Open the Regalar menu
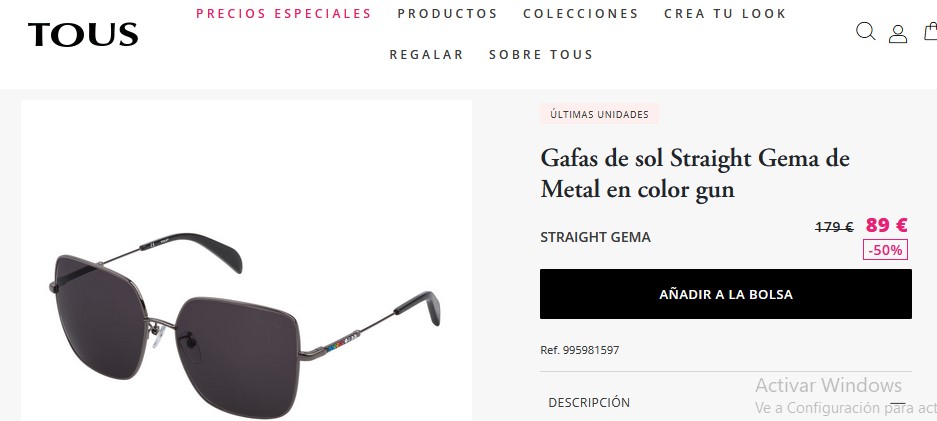This screenshot has width=937, height=421. (427, 54)
